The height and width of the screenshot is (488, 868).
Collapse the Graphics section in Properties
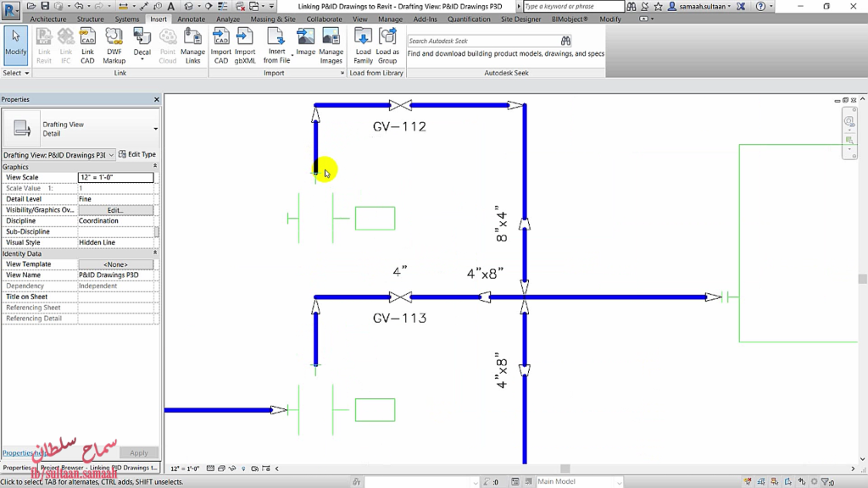(x=155, y=166)
